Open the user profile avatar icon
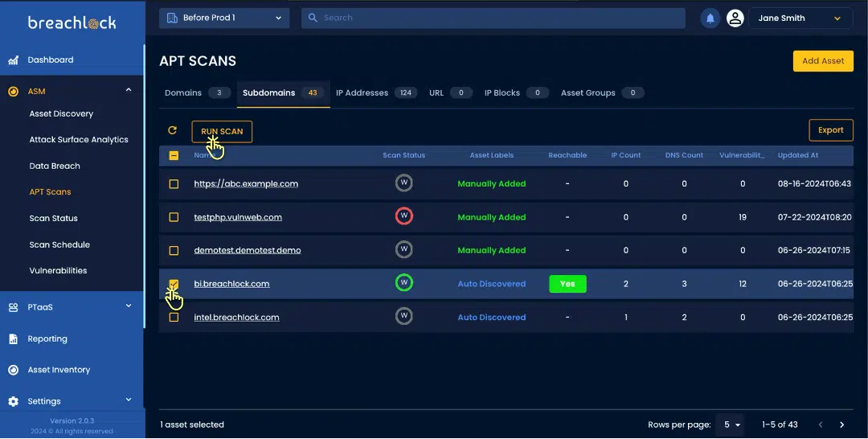This screenshot has height=439, width=868. (x=735, y=18)
